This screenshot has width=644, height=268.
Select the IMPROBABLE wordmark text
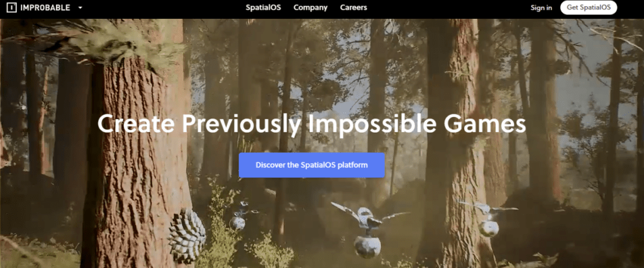(x=45, y=8)
